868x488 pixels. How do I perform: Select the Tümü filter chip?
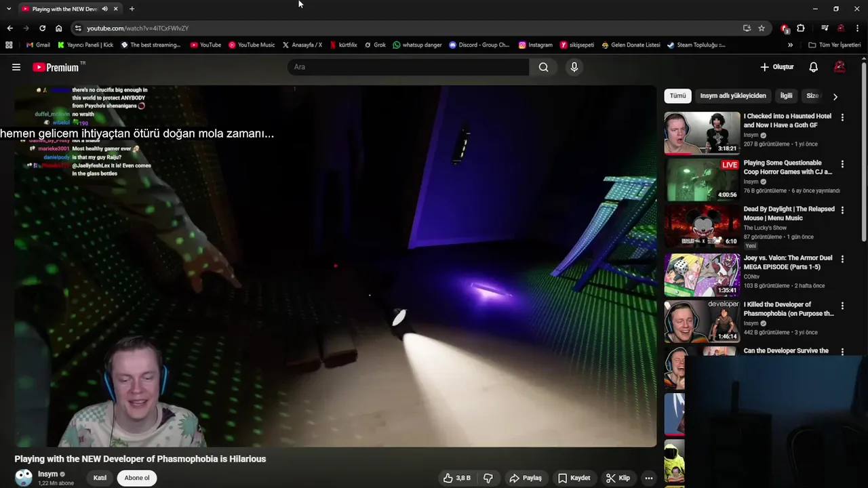coord(677,96)
